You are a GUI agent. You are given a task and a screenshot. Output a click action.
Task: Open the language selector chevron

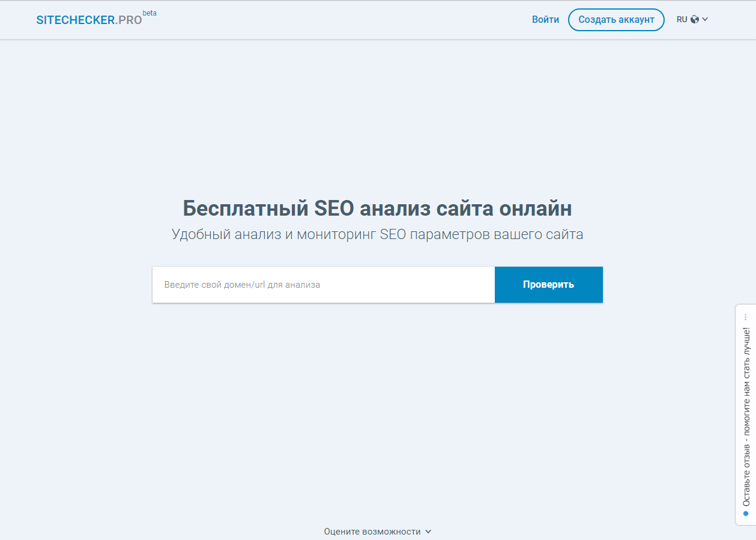(x=705, y=20)
